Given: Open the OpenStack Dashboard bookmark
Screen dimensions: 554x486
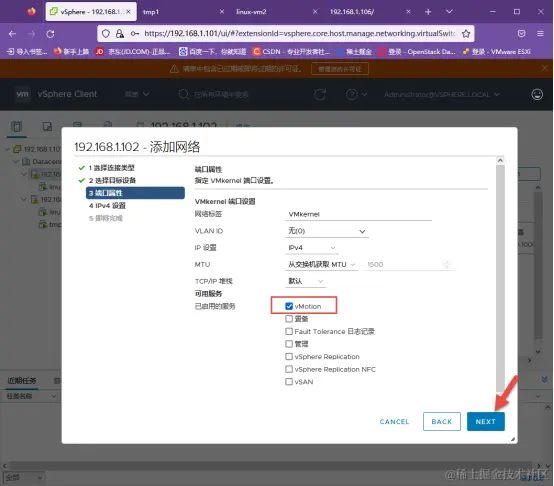Looking at the screenshot, I should click(417, 52).
